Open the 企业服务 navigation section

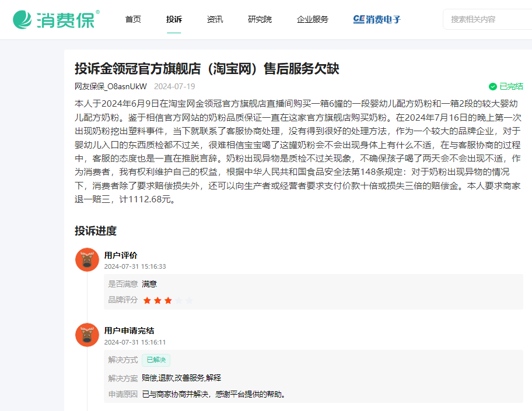(311, 19)
